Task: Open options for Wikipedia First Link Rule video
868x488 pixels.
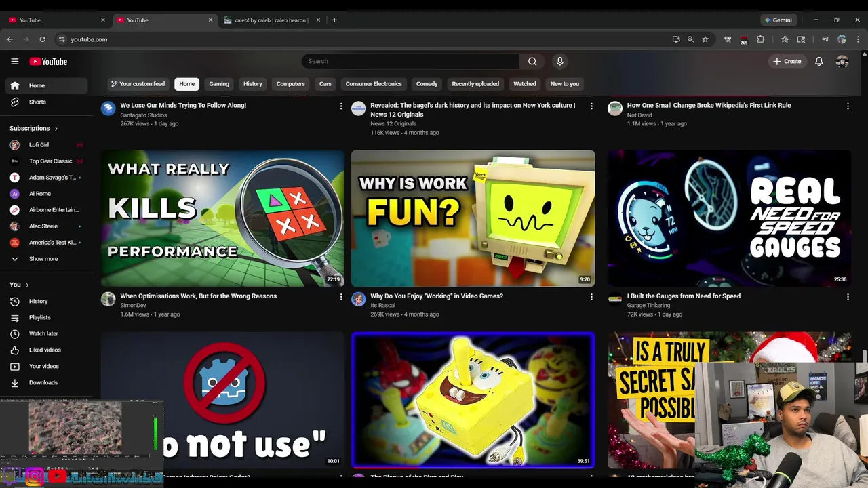Action: click(x=848, y=106)
